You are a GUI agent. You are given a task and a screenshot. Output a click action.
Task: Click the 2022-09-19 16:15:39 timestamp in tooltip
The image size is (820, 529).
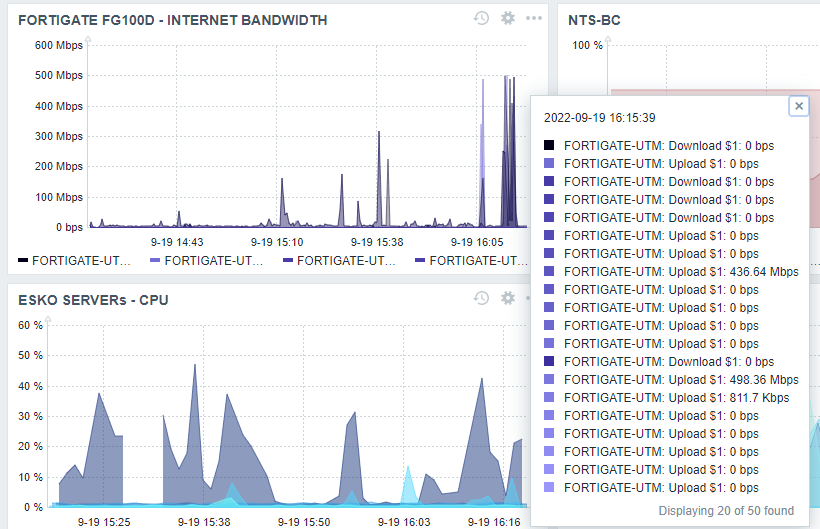tap(600, 118)
